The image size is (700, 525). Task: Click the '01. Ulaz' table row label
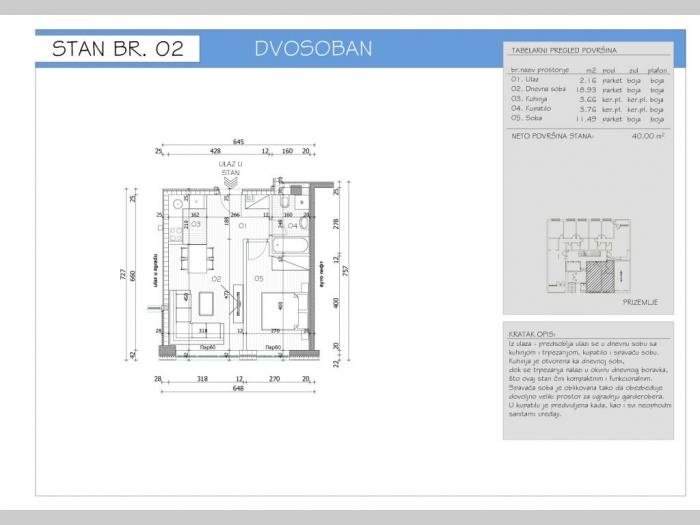pos(525,79)
